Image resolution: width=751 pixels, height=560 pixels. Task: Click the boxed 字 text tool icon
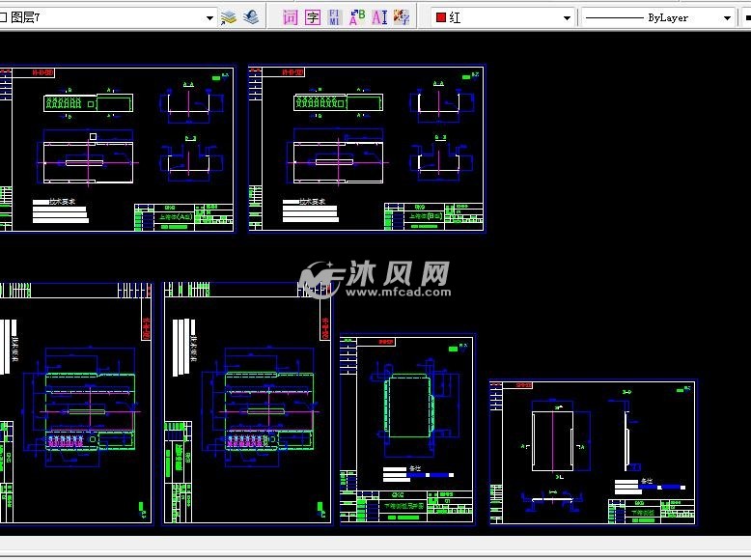[313, 17]
